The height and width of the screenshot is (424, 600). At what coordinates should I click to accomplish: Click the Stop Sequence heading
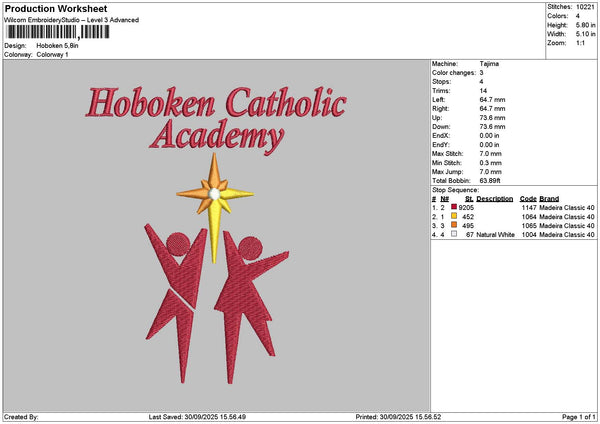click(455, 188)
